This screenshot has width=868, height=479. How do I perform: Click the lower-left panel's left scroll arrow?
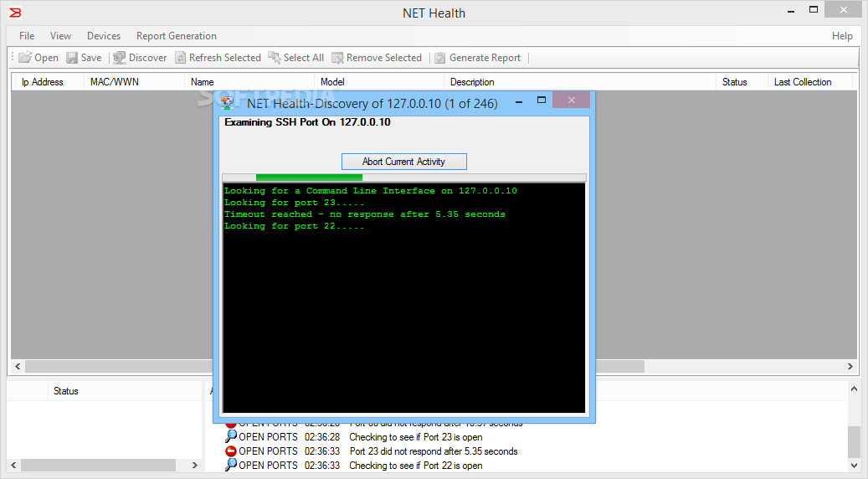[14, 465]
